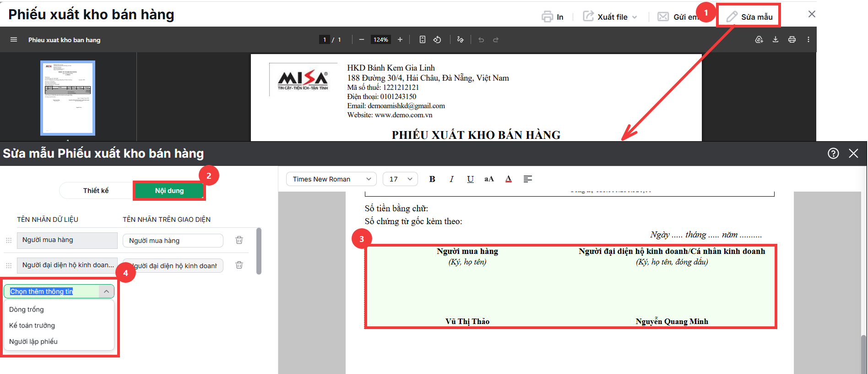Image resolution: width=868 pixels, height=374 pixels.
Task: Click the Người mua hàng data label field
Action: pos(67,240)
